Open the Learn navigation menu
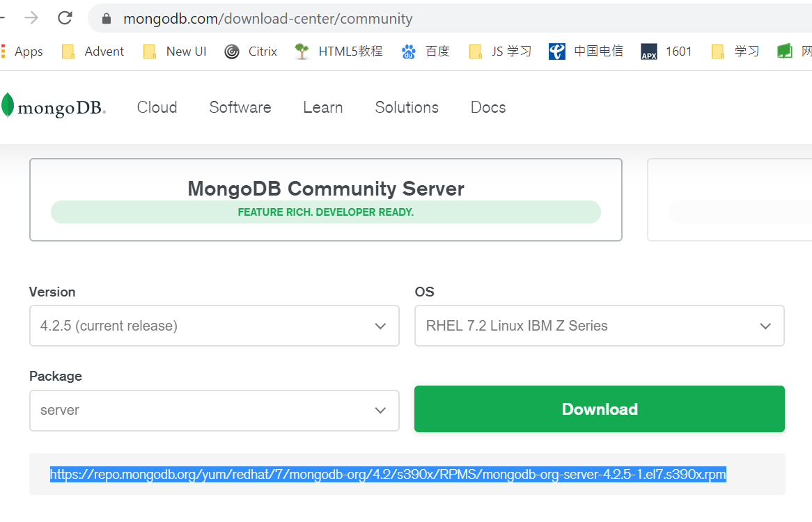The image size is (812, 522). coord(323,107)
